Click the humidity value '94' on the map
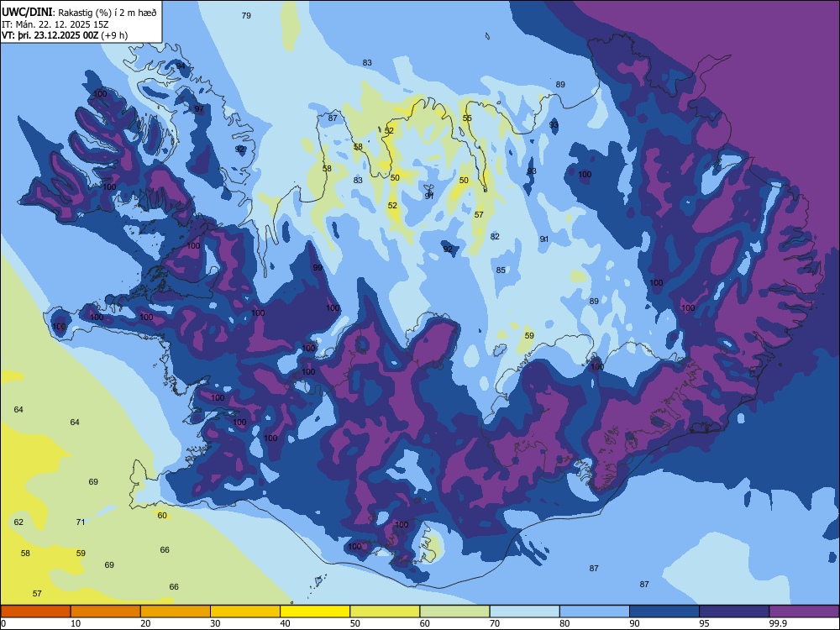 181,66
